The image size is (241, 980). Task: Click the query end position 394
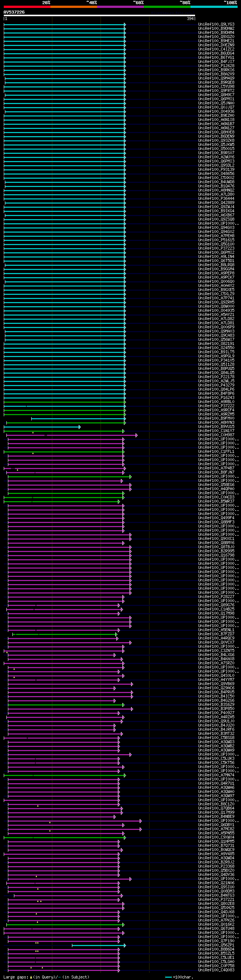(x=190, y=18)
